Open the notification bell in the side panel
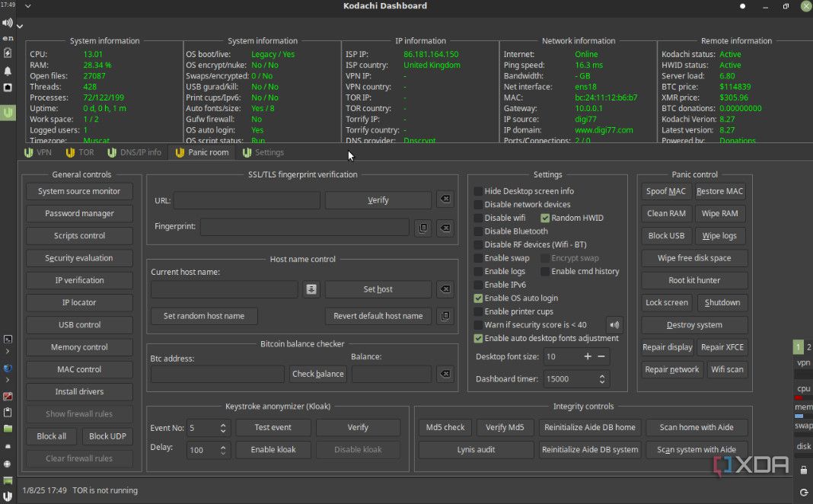The width and height of the screenshot is (813, 504). pos(8,70)
